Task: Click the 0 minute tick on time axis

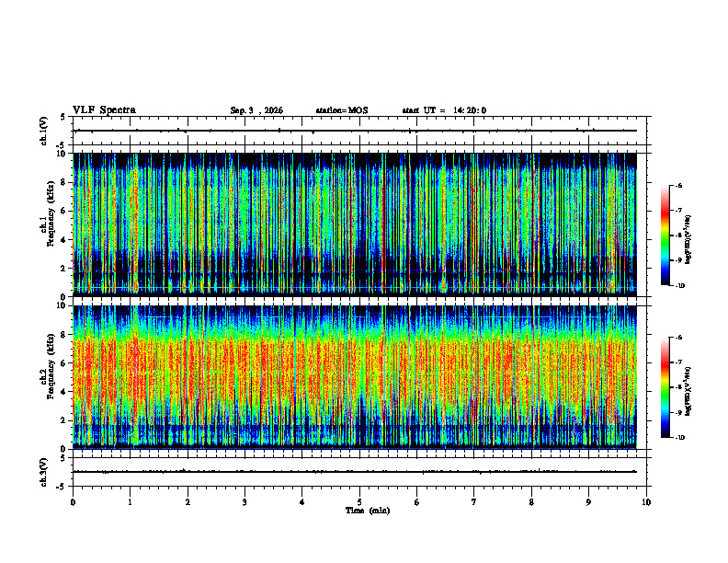Action: coord(73,502)
